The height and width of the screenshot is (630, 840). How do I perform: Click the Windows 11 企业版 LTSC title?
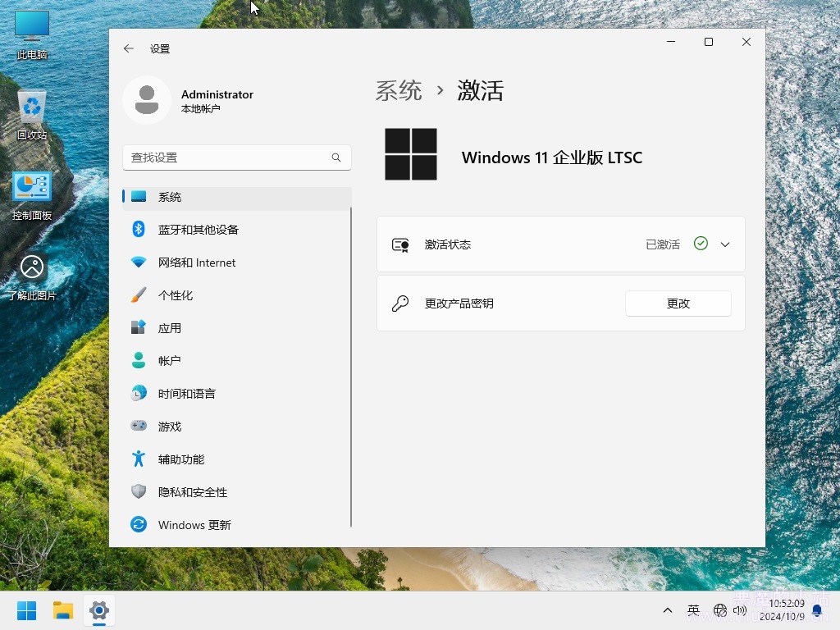coord(552,157)
